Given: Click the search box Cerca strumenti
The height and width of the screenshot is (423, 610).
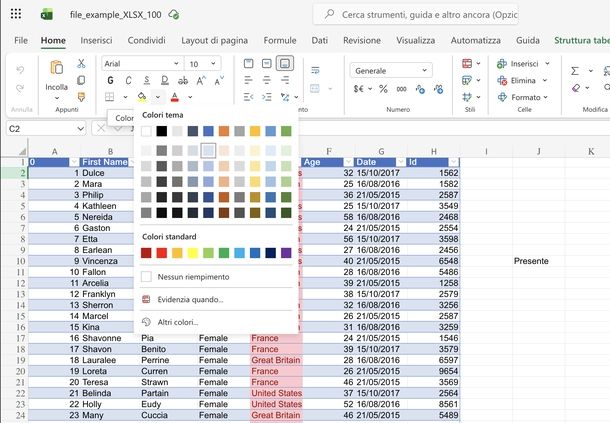Looking at the screenshot, I should [x=415, y=15].
